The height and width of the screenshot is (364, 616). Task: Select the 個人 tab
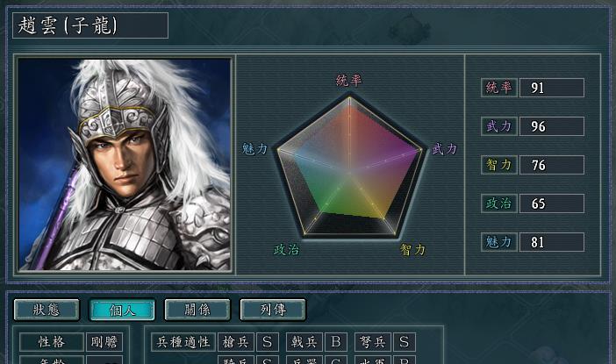coord(122,310)
